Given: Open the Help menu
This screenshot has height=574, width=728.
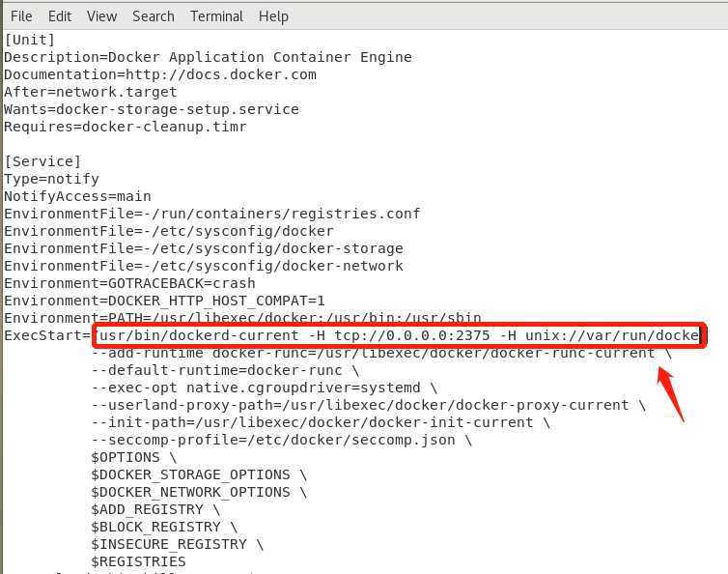Looking at the screenshot, I should click(x=273, y=16).
